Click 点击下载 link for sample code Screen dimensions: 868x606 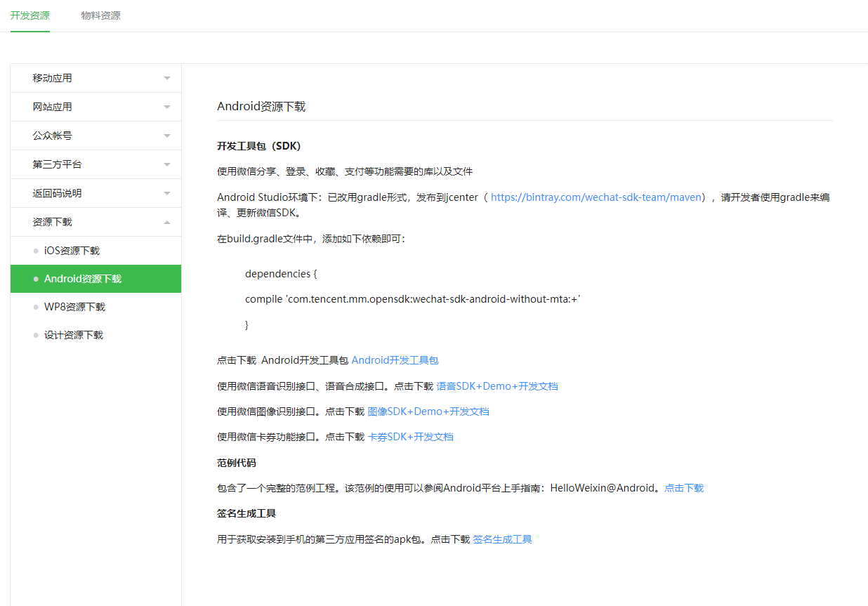(x=684, y=488)
